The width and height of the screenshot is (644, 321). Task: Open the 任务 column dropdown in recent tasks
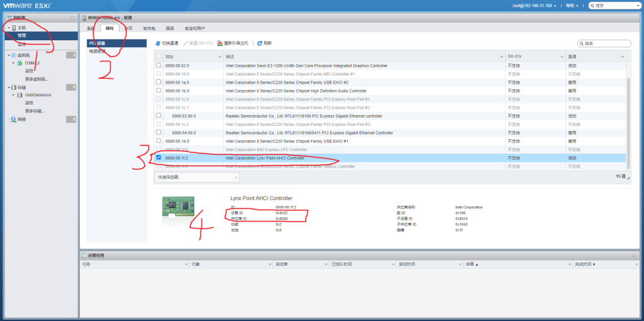pyautogui.click(x=187, y=264)
